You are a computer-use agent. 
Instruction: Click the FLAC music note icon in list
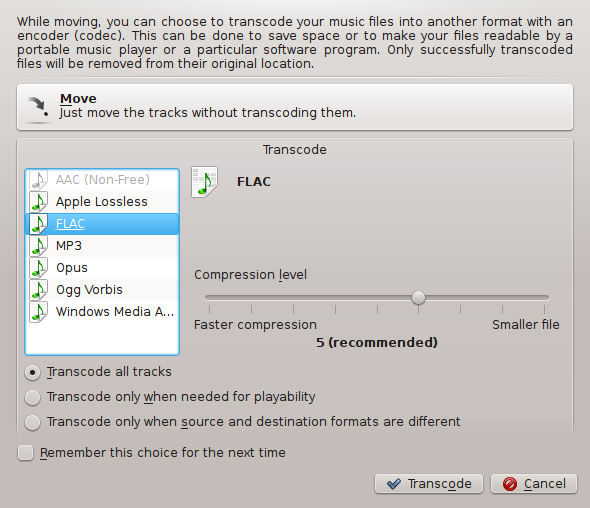click(39, 224)
